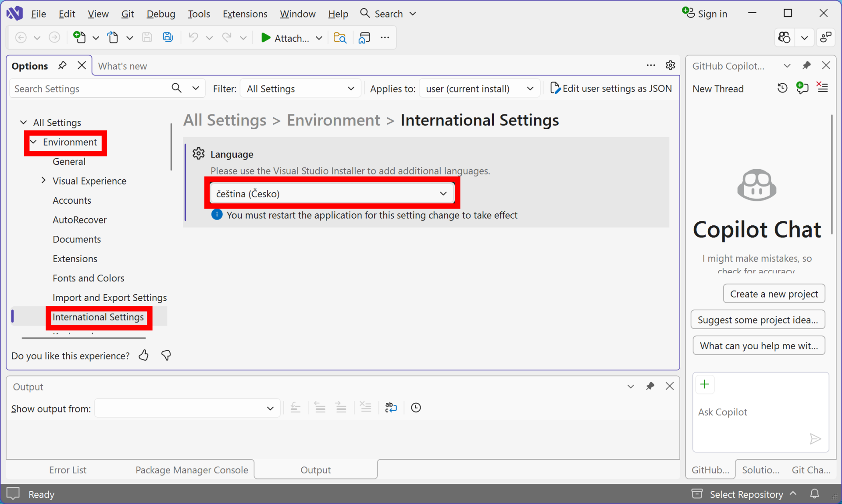Viewport: 842px width, 504px height.
Task: Collapse the All Settings tree node
Action: tap(24, 122)
